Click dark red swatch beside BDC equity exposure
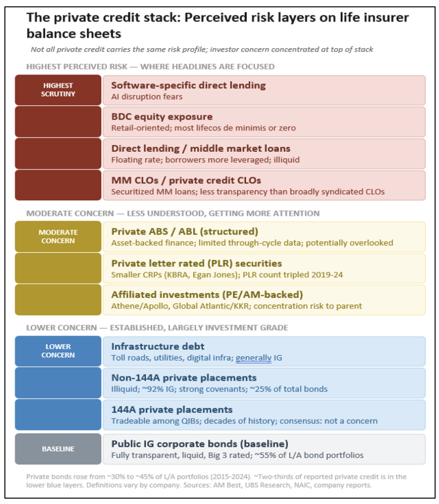 [58, 122]
